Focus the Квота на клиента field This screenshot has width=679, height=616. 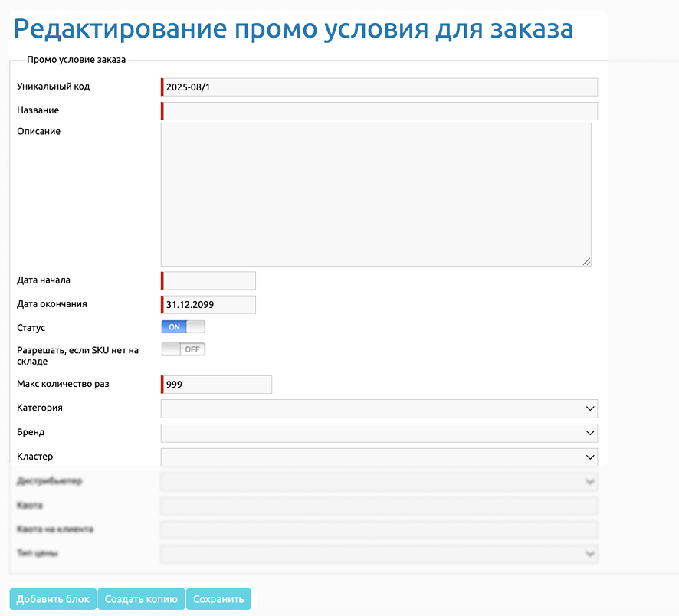tap(379, 529)
